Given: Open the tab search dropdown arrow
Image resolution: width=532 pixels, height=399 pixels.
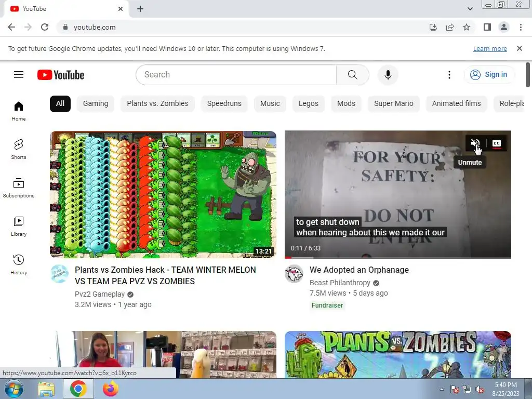Looking at the screenshot, I should (470, 9).
